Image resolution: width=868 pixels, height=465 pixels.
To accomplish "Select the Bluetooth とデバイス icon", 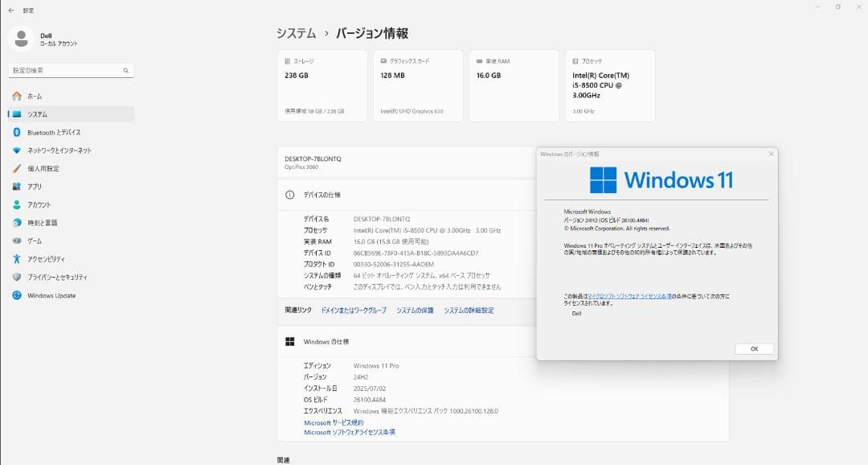I will click(17, 132).
